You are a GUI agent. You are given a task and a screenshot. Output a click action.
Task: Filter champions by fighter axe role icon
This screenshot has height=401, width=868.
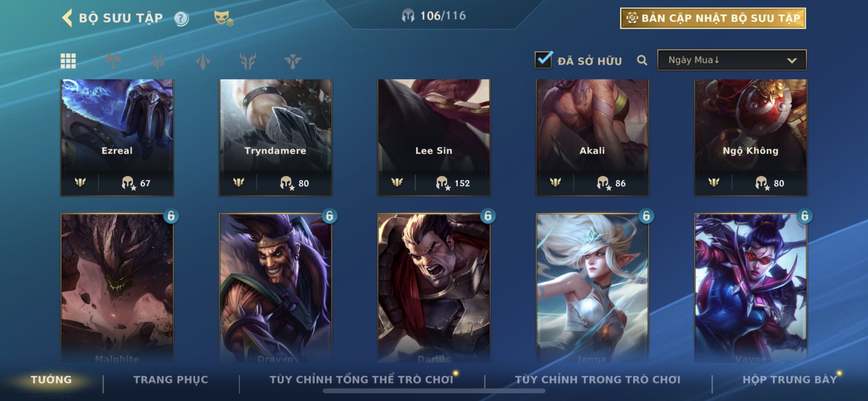(x=113, y=61)
